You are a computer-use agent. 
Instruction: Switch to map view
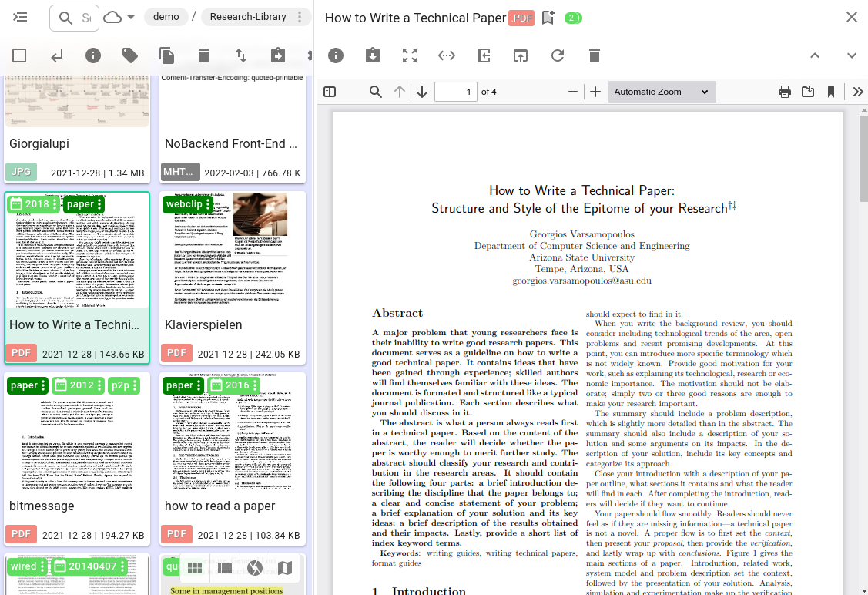tap(284, 568)
